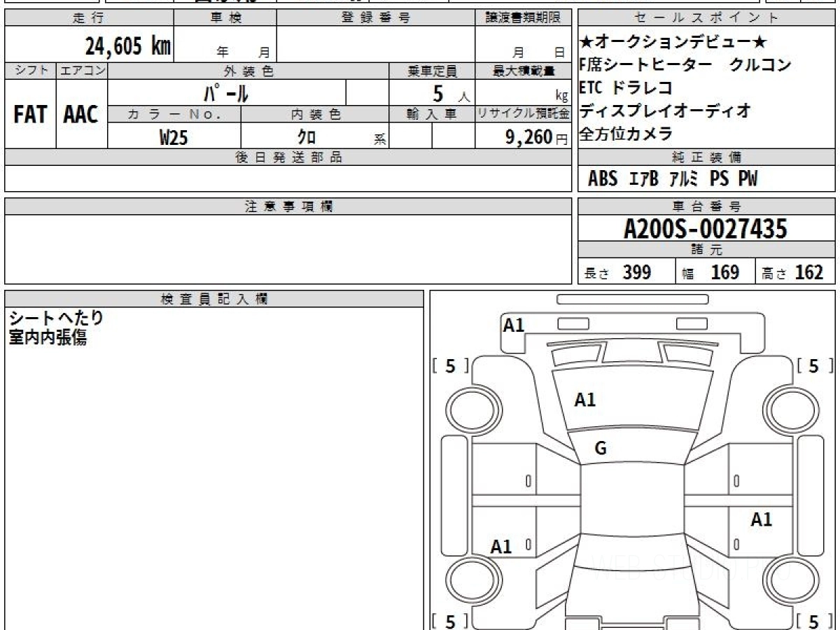Select the 登録番号 header
Viewport: 840px width, 630px height.
(376, 18)
